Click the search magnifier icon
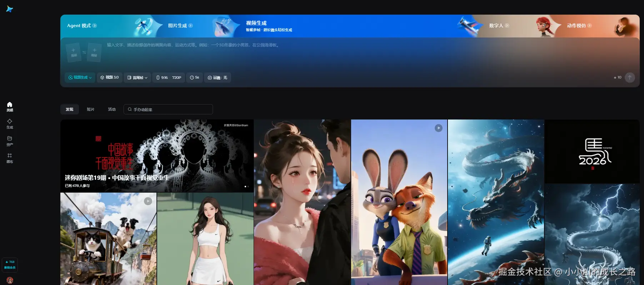 click(130, 110)
